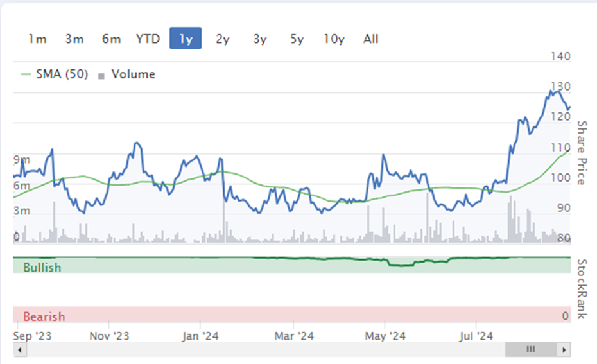Viewport: 597px width, 364px height.
Task: Click the Bullish StockRank band
Action: coord(291,265)
